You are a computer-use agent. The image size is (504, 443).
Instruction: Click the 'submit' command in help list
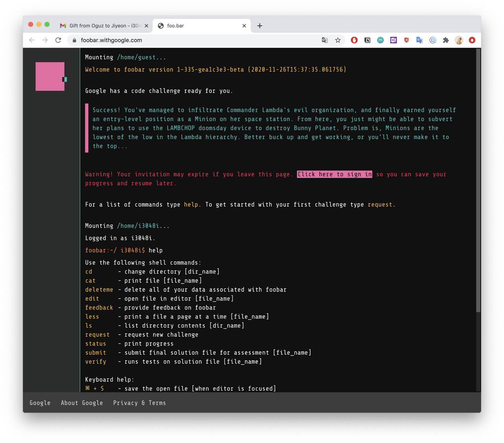coord(96,353)
